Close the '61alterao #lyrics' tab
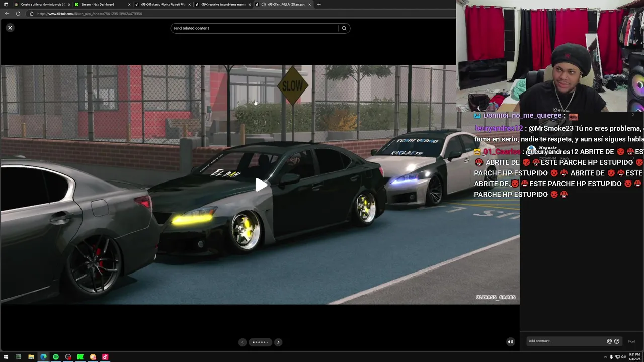The image size is (644, 362). click(189, 4)
